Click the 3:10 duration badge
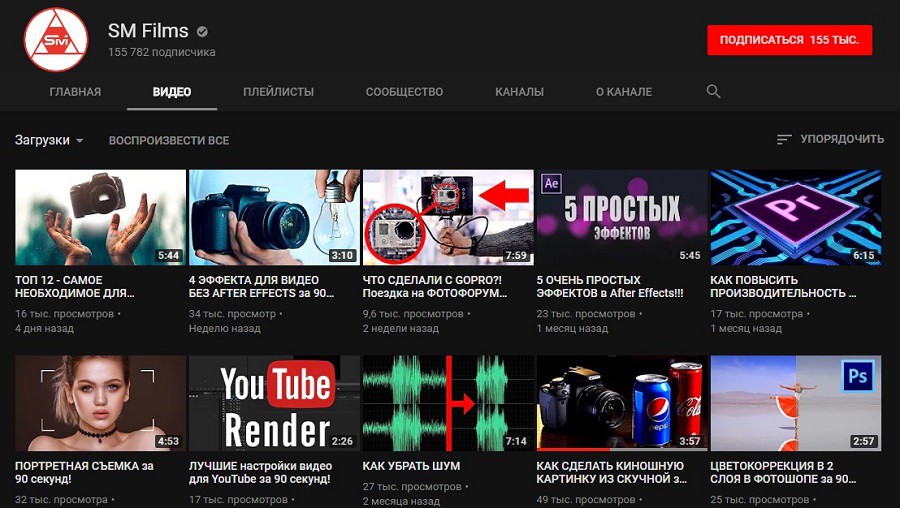 [x=343, y=255]
